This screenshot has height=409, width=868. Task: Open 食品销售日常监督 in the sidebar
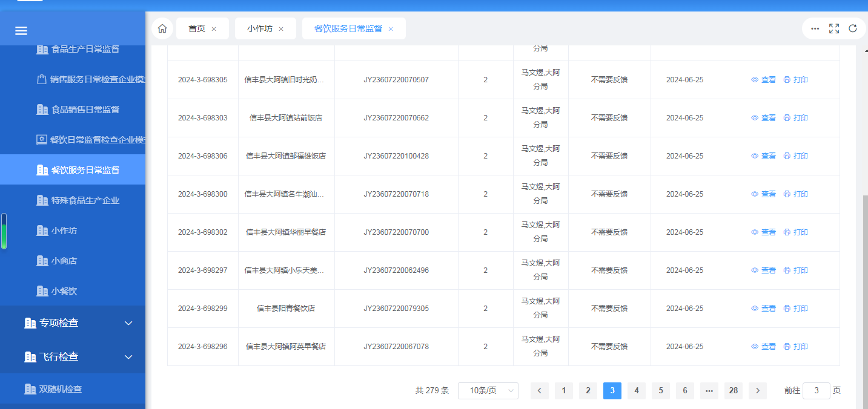85,110
